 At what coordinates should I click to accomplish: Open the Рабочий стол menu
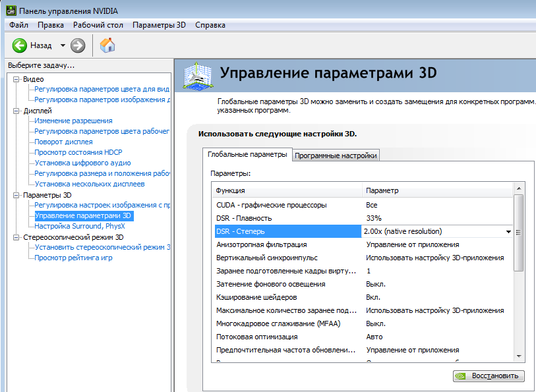(x=98, y=25)
